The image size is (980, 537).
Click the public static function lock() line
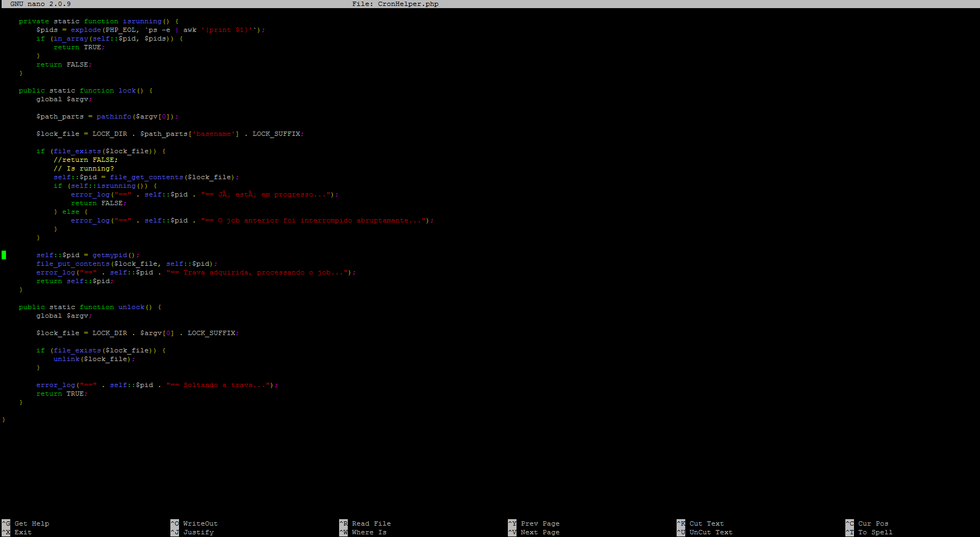(86, 90)
